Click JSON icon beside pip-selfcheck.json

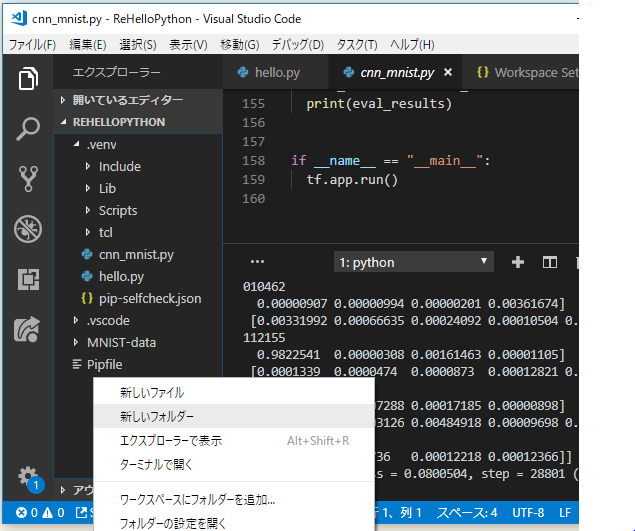click(x=87, y=298)
